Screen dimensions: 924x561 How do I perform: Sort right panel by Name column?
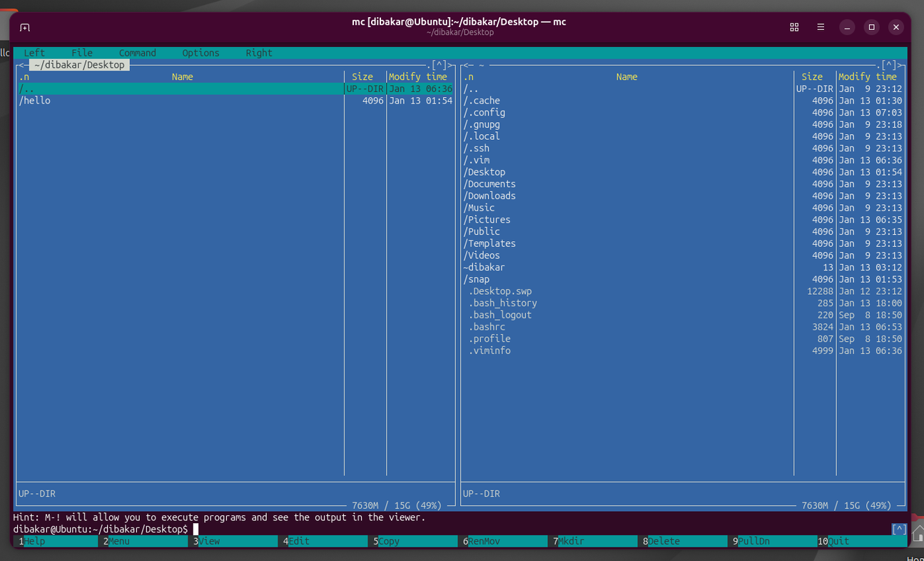(x=626, y=77)
